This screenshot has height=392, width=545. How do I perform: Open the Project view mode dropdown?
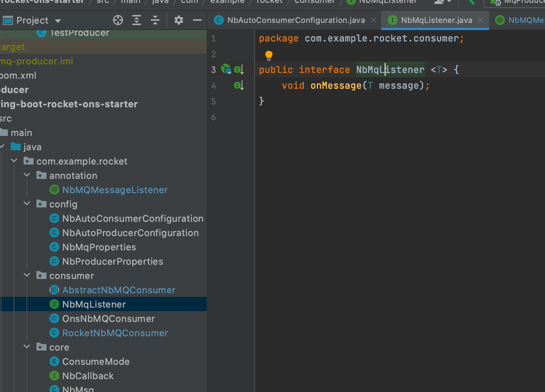tap(58, 20)
